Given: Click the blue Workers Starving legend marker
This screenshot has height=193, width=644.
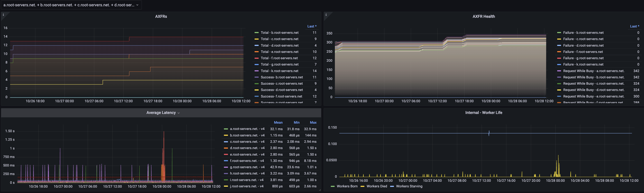Looking at the screenshot, I should click(392, 186).
